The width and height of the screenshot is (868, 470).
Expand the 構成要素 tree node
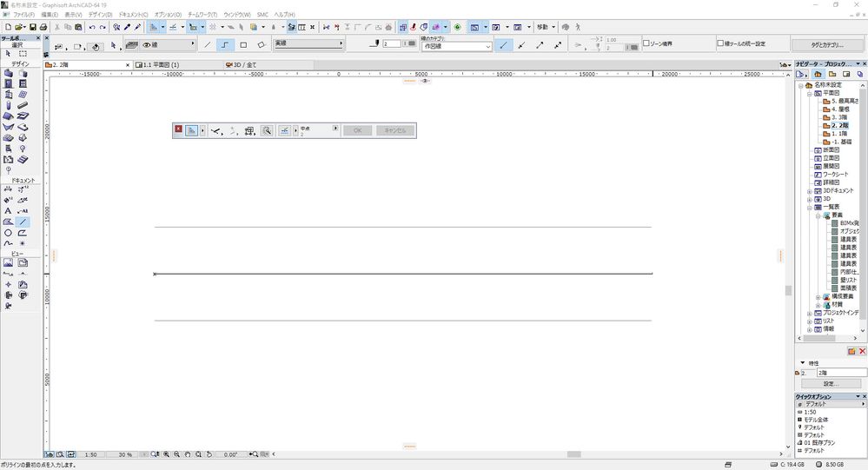(818, 297)
